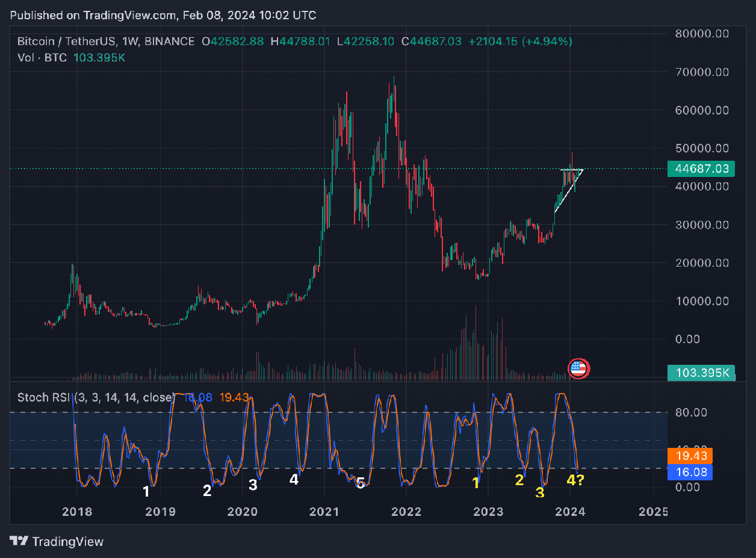This screenshot has width=756, height=558.
Task: Click the yellow number 2 annotation
Action: click(x=519, y=480)
